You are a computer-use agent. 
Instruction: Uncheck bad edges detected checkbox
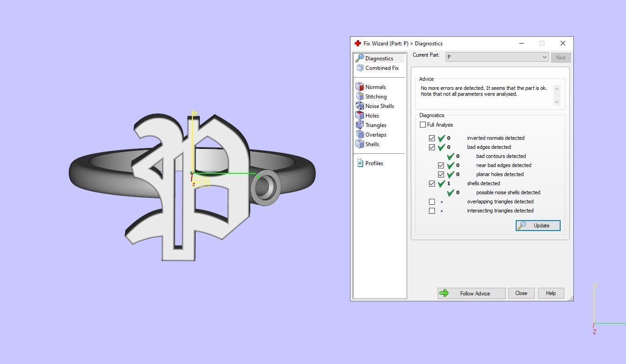point(432,147)
